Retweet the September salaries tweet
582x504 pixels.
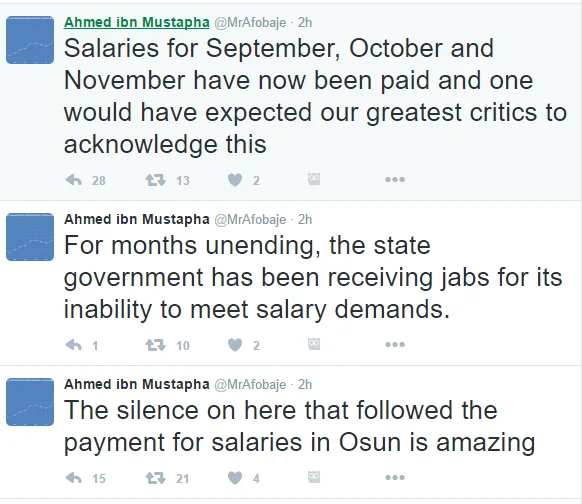click(x=155, y=180)
